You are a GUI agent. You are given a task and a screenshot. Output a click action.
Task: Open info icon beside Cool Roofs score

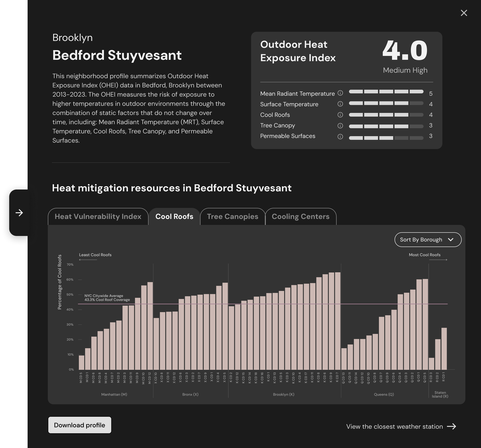point(340,115)
